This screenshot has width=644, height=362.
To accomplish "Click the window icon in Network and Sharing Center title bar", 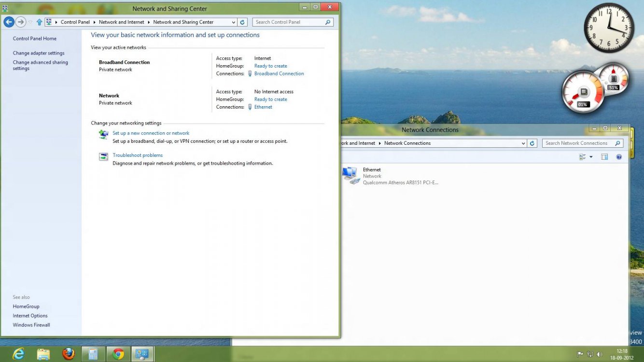I will [x=5, y=8].
